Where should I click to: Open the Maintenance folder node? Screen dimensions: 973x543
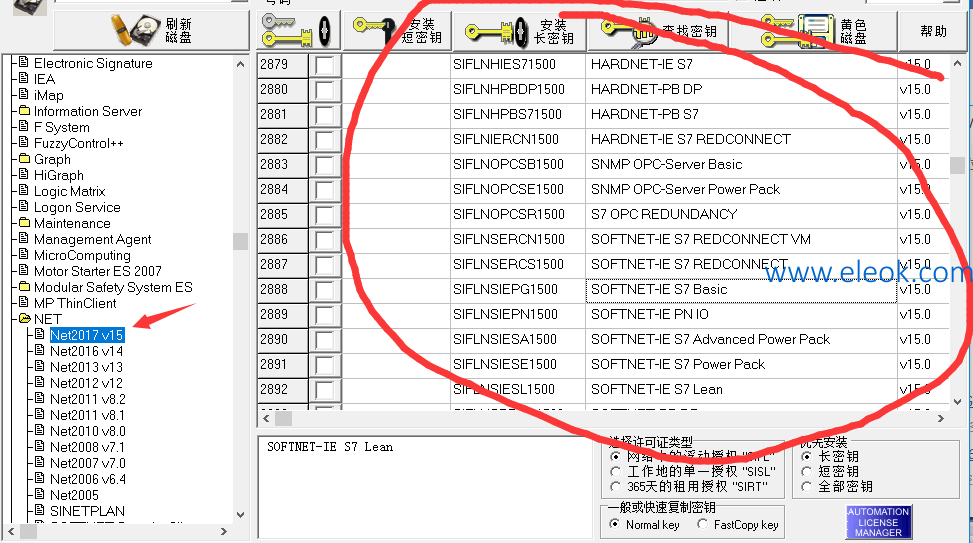pyautogui.click(x=72, y=223)
